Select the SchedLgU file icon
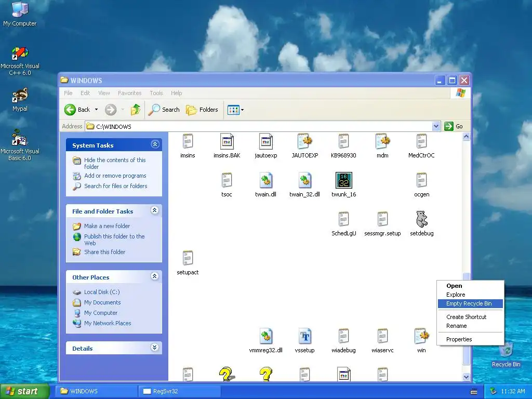532x399 pixels. (344, 219)
